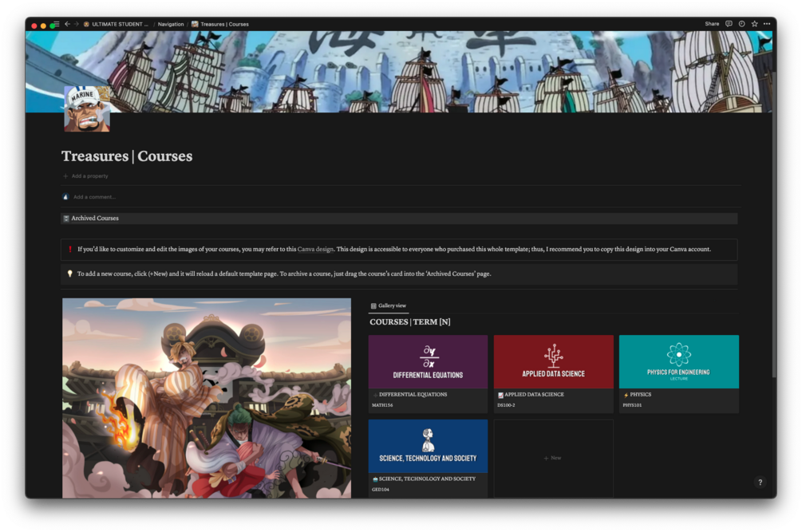Click DS100-2 course code

[506, 405]
